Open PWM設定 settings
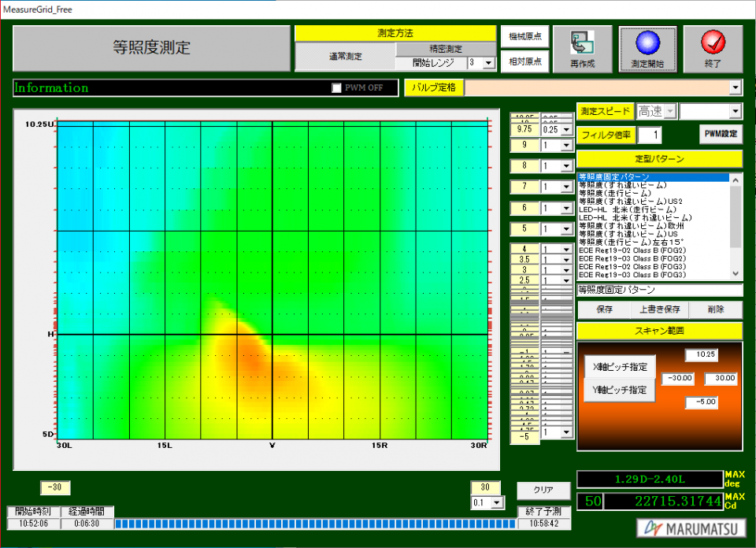Image resolution: width=756 pixels, height=548 pixels. pos(721,134)
